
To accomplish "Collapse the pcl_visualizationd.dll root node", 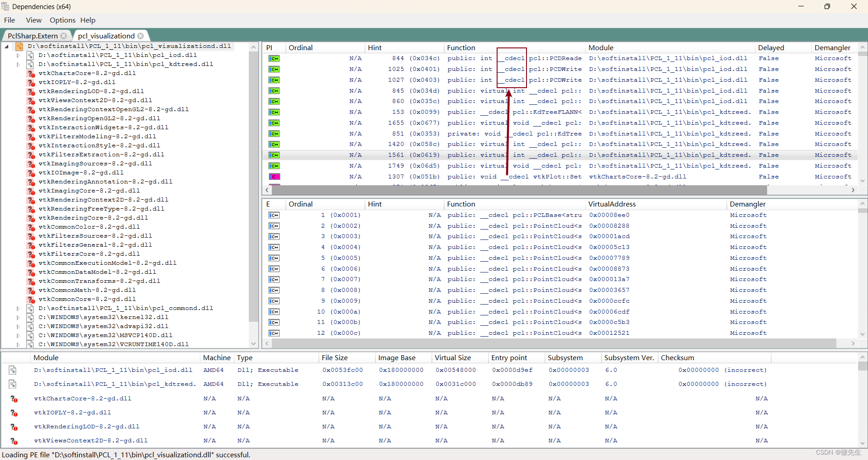I will (7, 46).
